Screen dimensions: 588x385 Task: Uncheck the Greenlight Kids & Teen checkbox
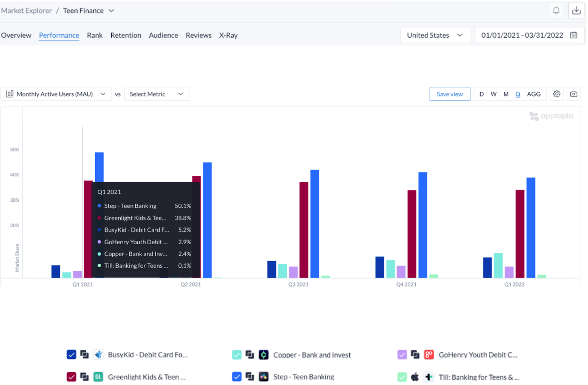[71, 376]
